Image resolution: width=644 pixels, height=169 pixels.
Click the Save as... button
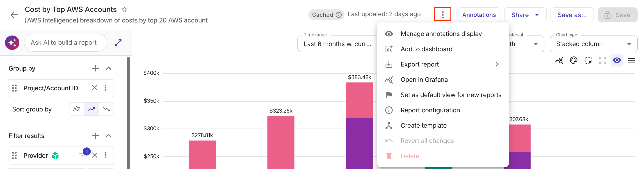pos(572,15)
